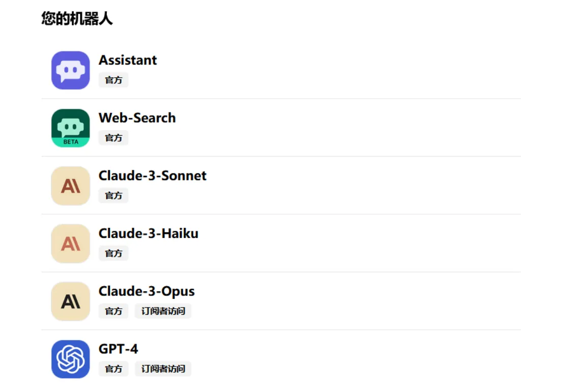This screenshot has width=583, height=392.
Task: Click the 订阅者访问 badge under GPT-4
Action: coord(163,369)
